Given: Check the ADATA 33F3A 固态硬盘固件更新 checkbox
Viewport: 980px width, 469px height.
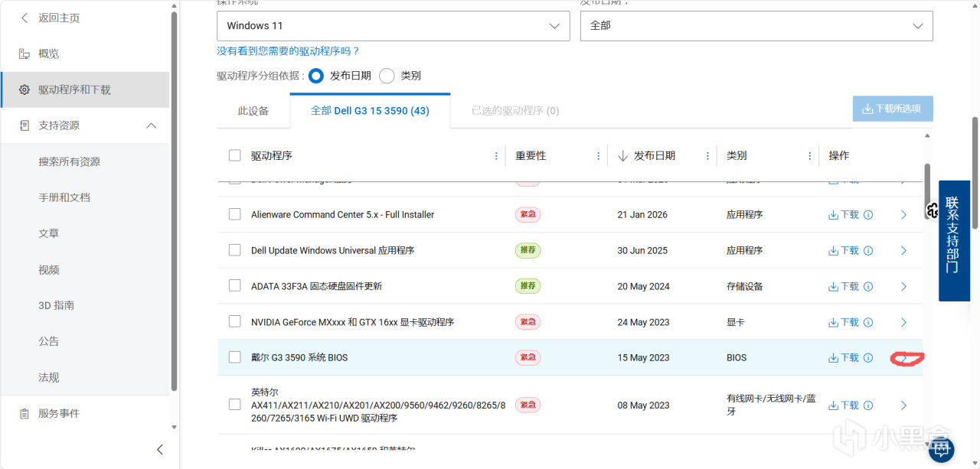Looking at the screenshot, I should (235, 286).
